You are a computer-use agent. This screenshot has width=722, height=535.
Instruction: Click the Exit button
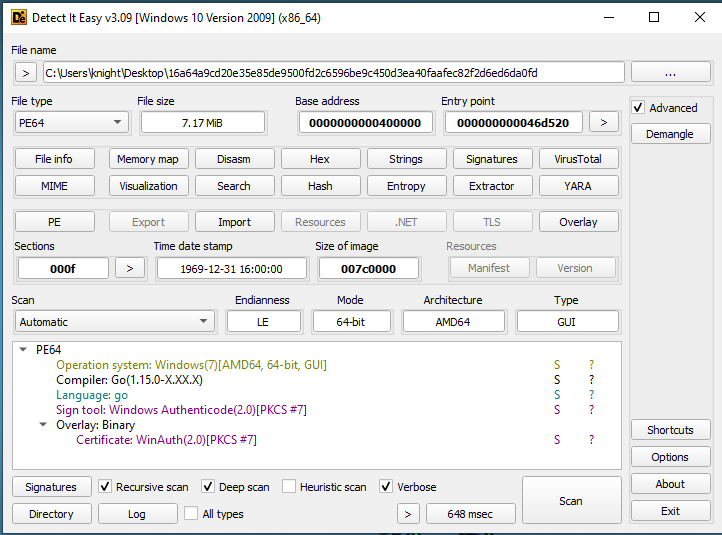pos(670,511)
